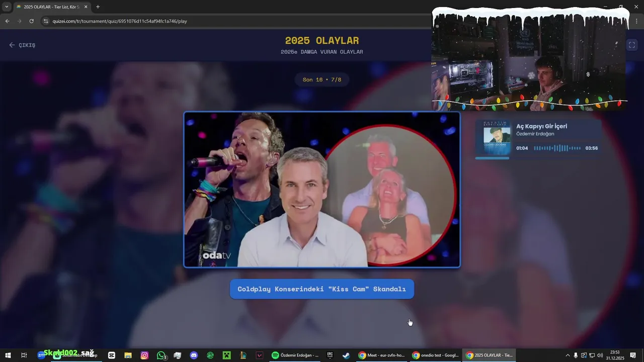
Task: Click the 2025 OLAYLAR quiz title
Action: [x=322, y=40]
